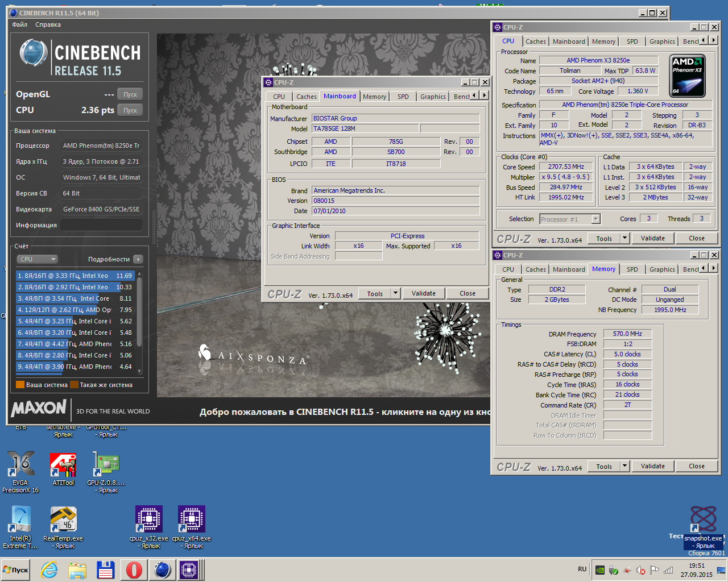Click Информация input field in Cinebench
The width and height of the screenshot is (728, 582).
101,225
